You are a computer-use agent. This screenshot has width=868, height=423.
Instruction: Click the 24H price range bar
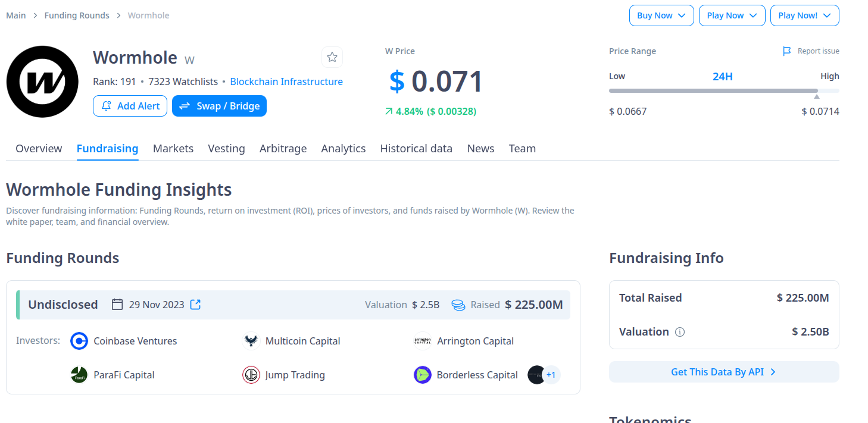724,90
